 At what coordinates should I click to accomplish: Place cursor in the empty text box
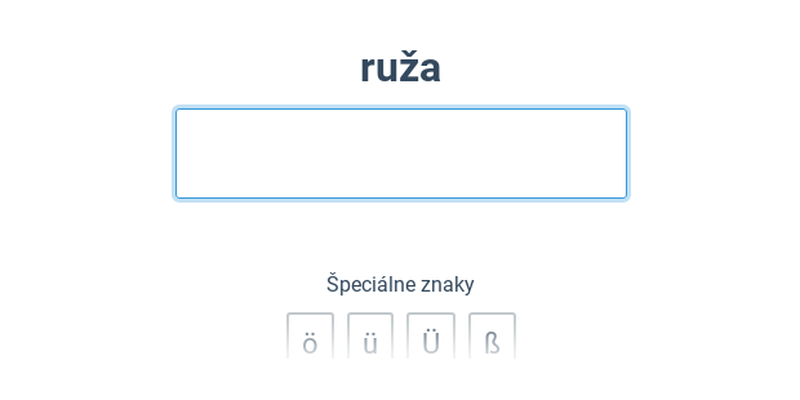coord(401,153)
